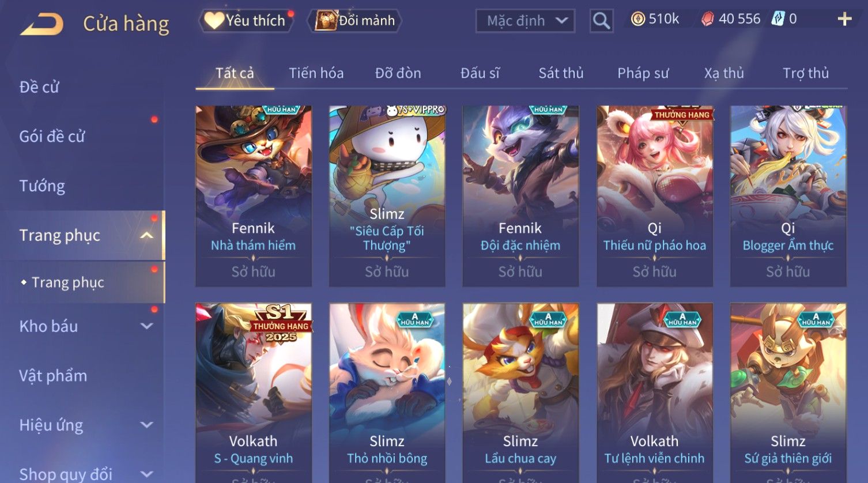
Task: Select Fennik Nhà thám hiểm skin card
Action: [254, 196]
